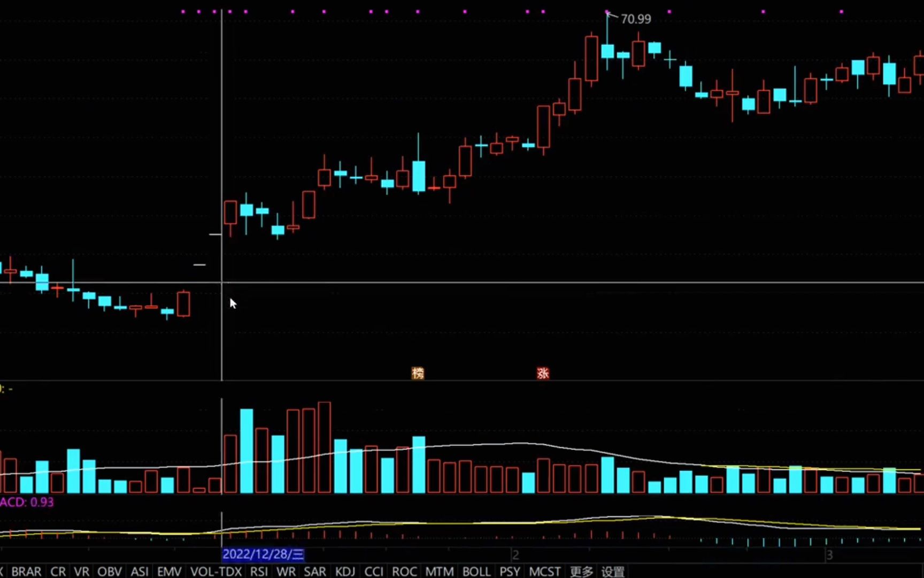Click the 榜 marker icon on chart
The height and width of the screenshot is (578, 924).
coord(418,373)
